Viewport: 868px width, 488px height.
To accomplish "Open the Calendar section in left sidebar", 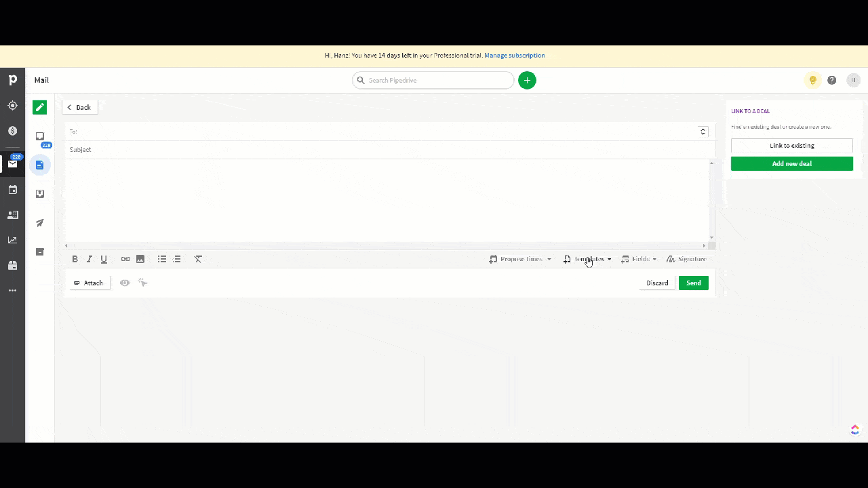I will pyautogui.click(x=12, y=190).
